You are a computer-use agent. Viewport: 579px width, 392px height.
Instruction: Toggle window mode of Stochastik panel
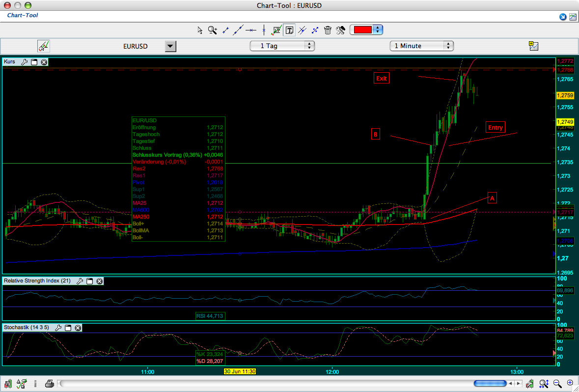pos(68,328)
